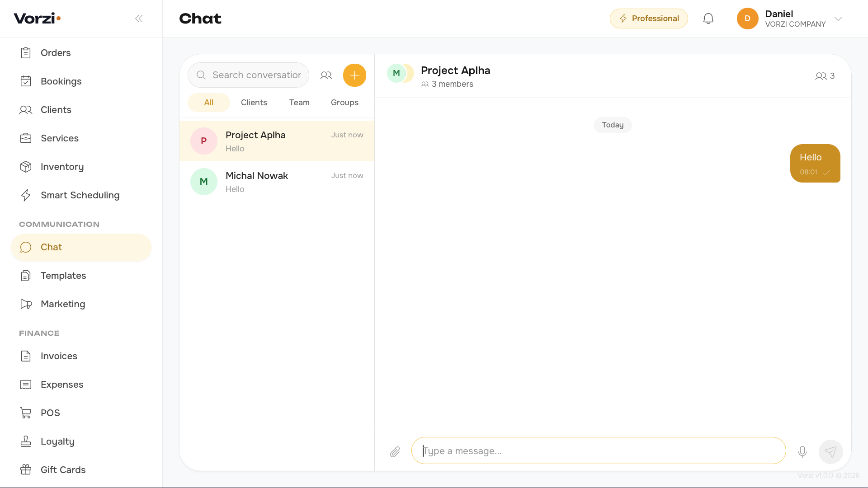Open the Smart Scheduling lightning icon
The image size is (868, 488).
[x=26, y=195]
